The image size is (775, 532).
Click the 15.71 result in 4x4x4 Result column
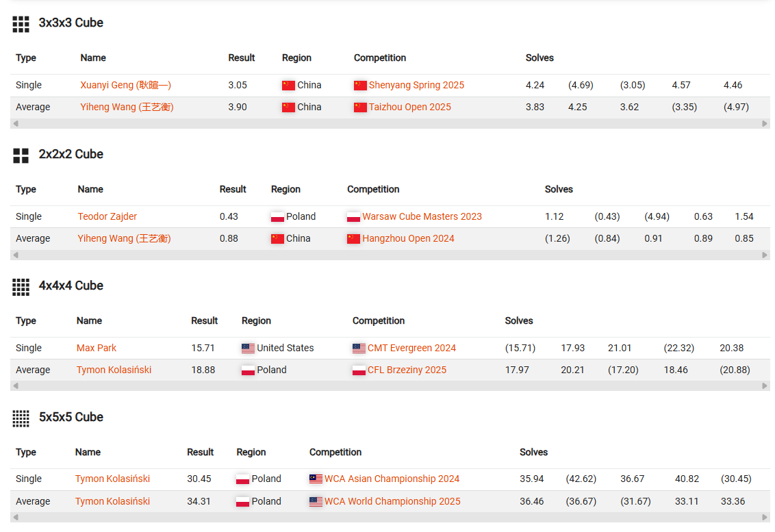(203, 348)
